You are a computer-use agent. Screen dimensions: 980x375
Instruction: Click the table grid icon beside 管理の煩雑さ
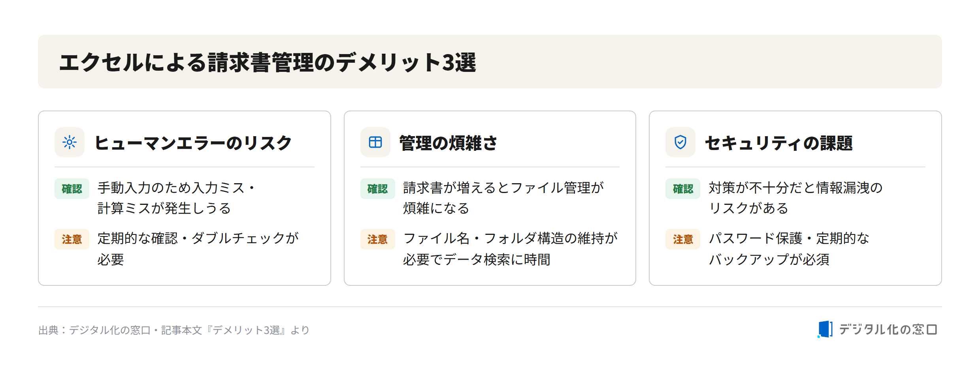[x=375, y=142]
